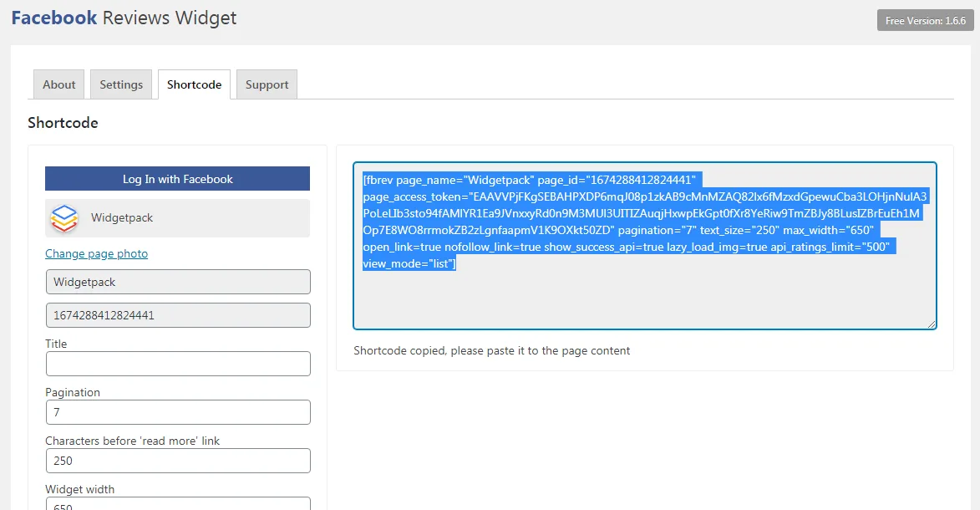Switch to the Settings tab
This screenshot has width=980, height=510.
coord(121,84)
